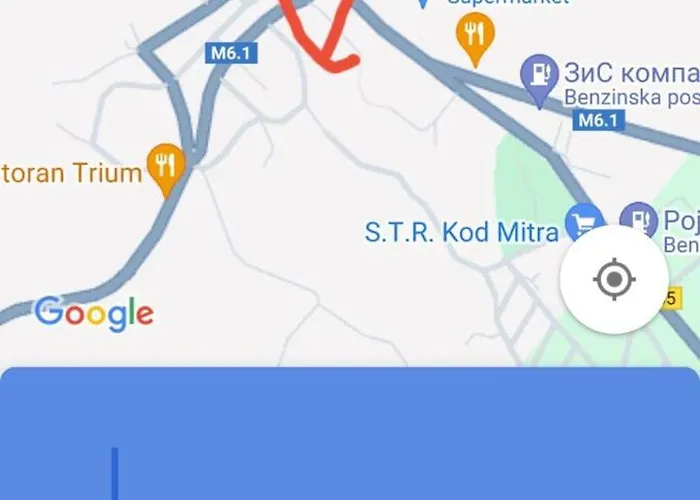Tap the M6.1 road shield near red mark

(x=231, y=53)
